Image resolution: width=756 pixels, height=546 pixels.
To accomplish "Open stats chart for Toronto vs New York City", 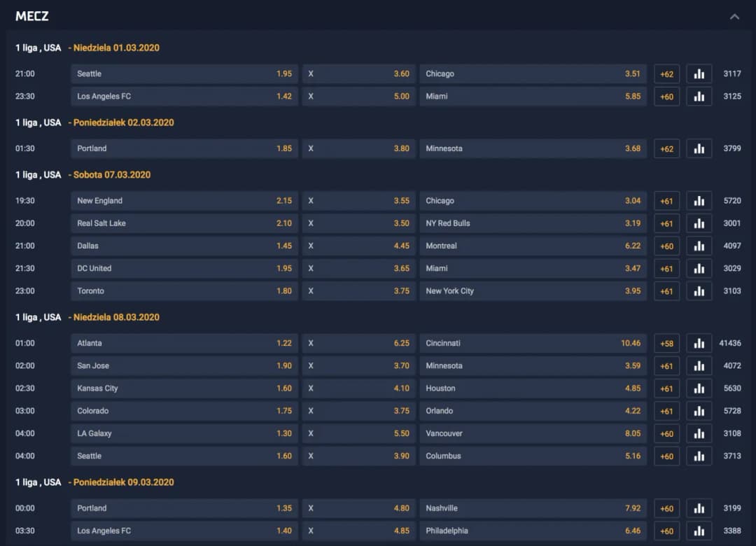I will pyautogui.click(x=699, y=291).
